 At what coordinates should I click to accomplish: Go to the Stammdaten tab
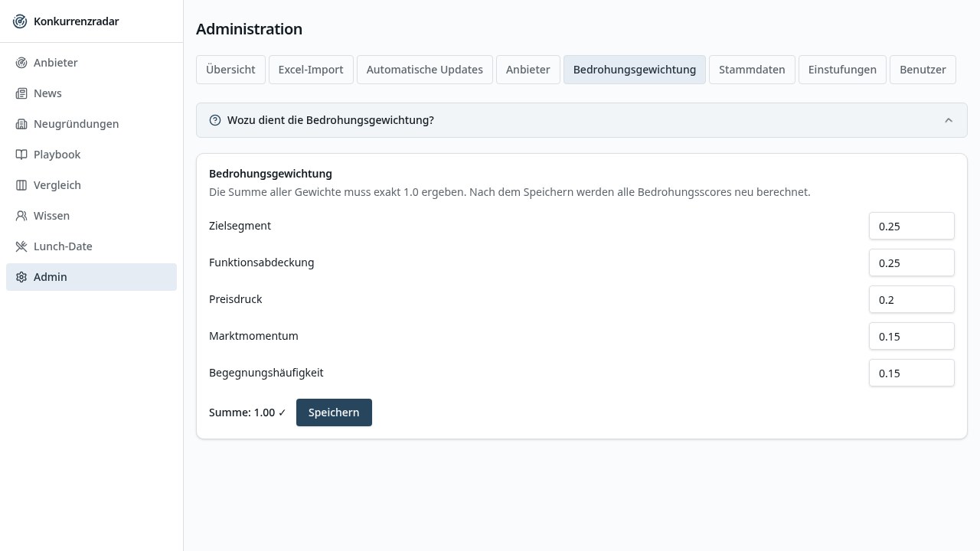[x=752, y=70]
